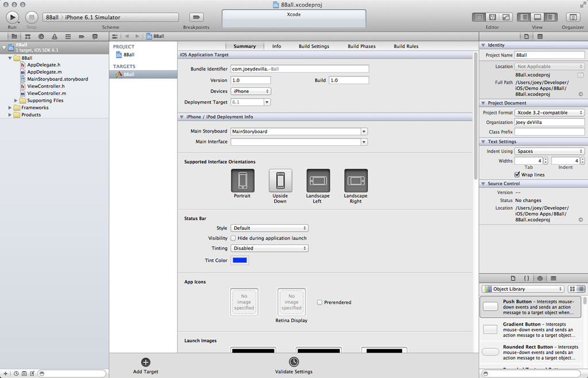
Task: Open the Organizer window
Action: (572, 17)
